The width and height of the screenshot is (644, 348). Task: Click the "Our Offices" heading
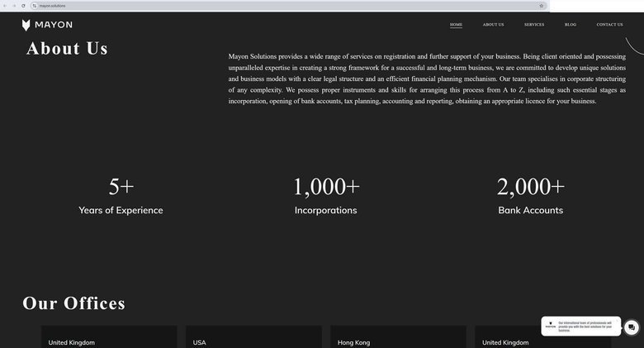pyautogui.click(x=74, y=303)
